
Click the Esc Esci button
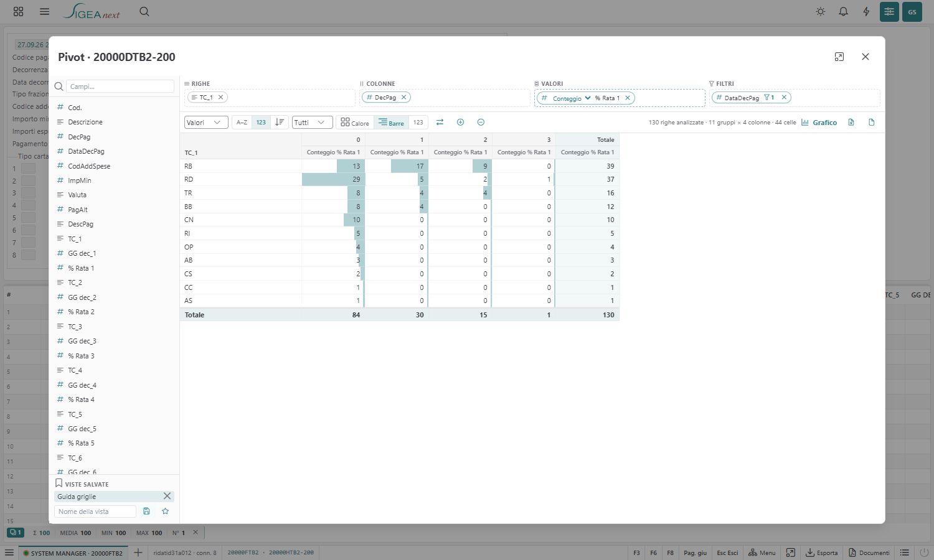coord(727,553)
